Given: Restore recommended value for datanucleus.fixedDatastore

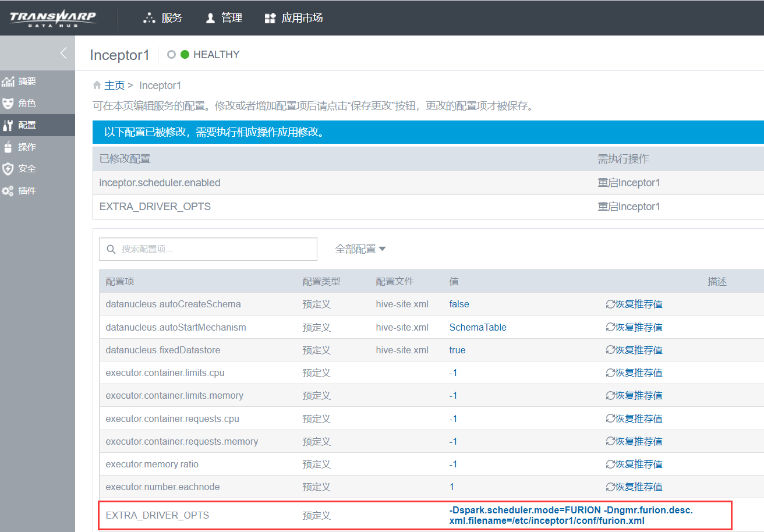Looking at the screenshot, I should point(634,350).
